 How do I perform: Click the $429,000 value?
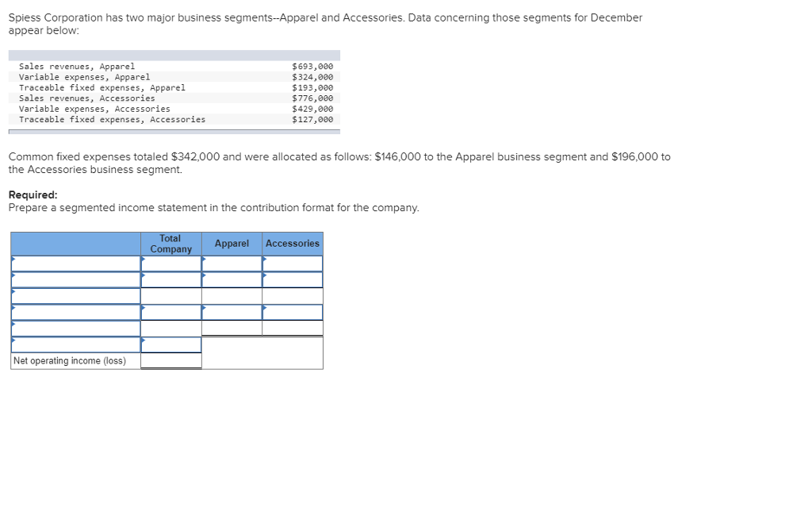pyautogui.click(x=312, y=109)
